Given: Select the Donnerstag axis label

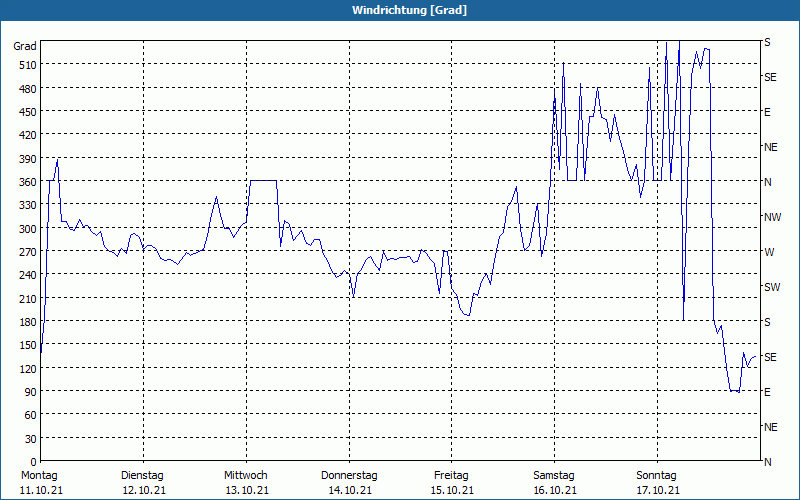Looking at the screenshot, I should (349, 475).
